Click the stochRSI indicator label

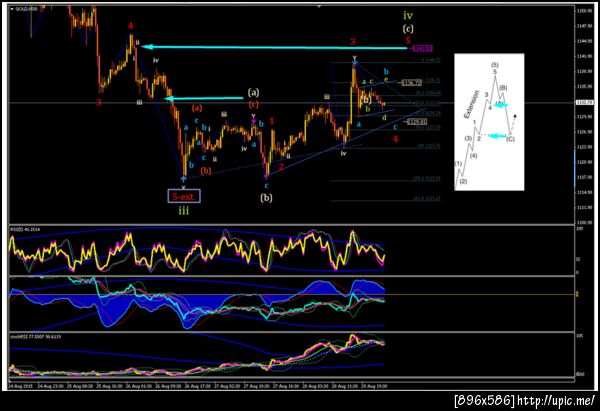pos(36,337)
